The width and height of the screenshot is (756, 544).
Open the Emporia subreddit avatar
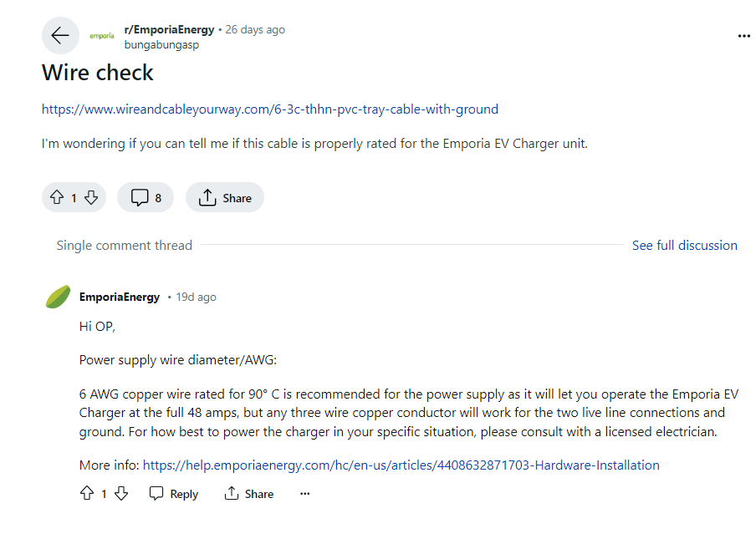(x=102, y=36)
